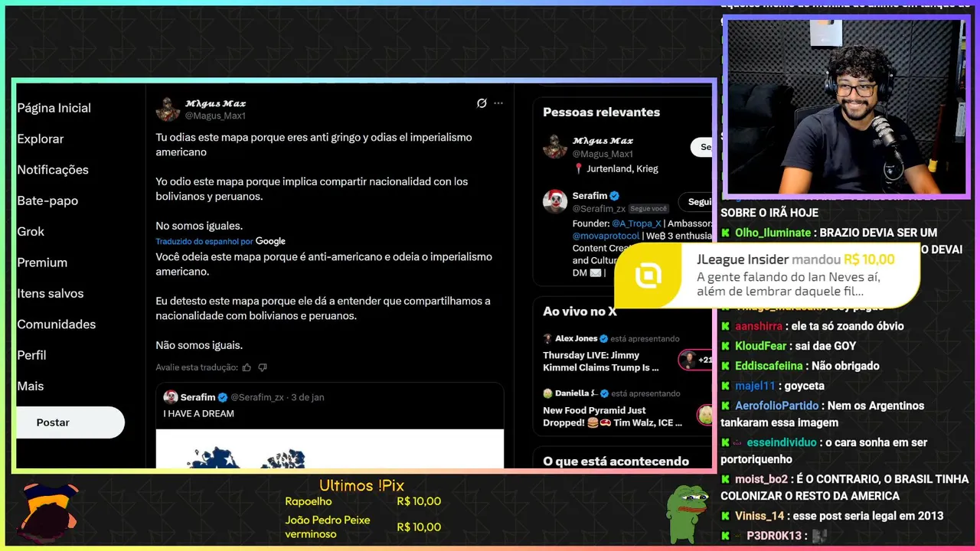Open @movaprotocol link in Serafim bio

[x=606, y=236]
